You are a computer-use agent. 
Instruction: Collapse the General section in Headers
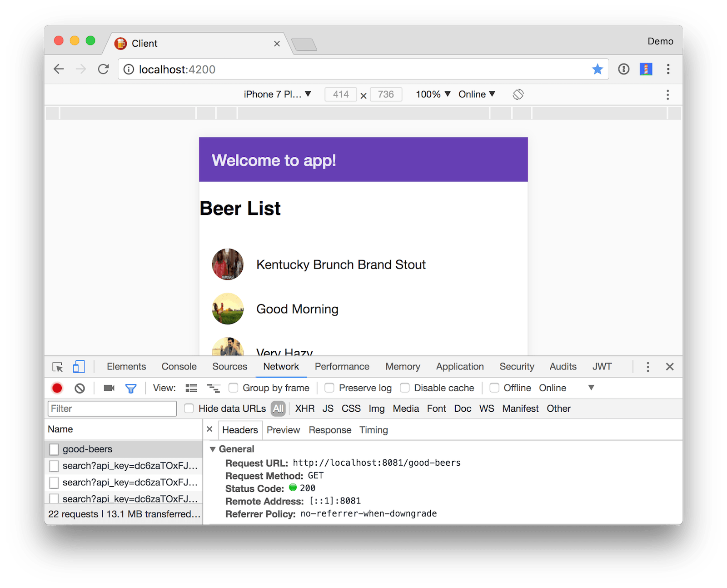pyautogui.click(x=213, y=449)
